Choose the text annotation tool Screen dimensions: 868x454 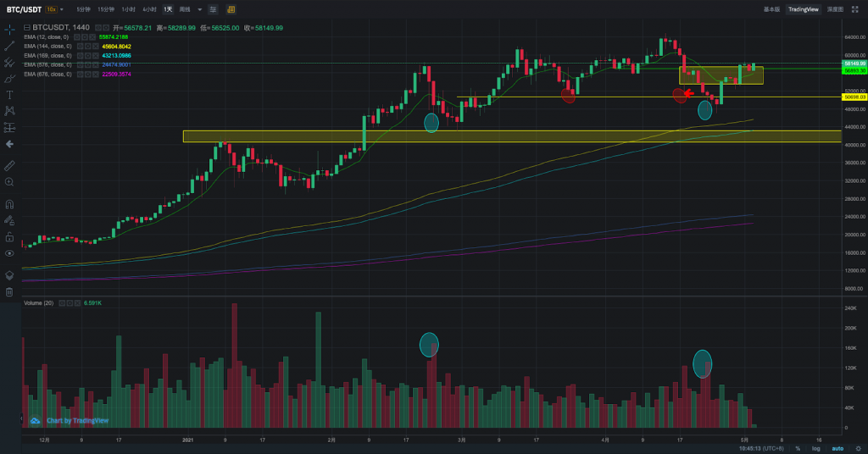click(x=9, y=95)
